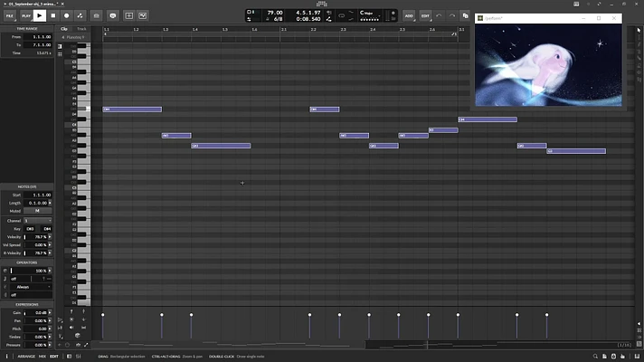Open the Channel dropdown
The height and width of the screenshot is (362, 644).
pos(37,221)
